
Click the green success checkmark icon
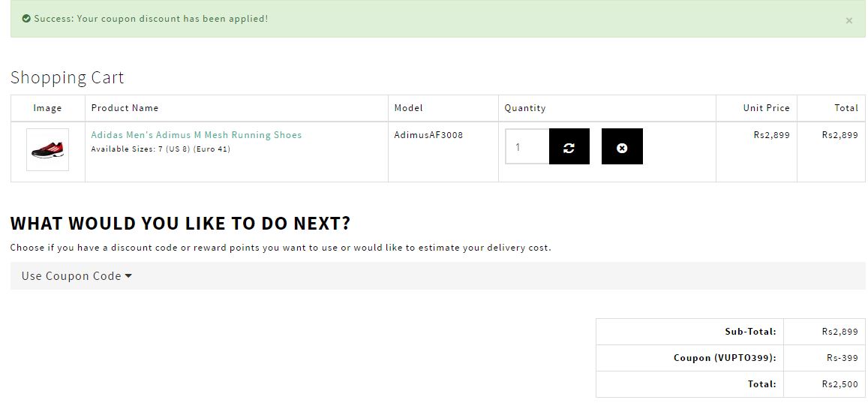(x=26, y=19)
